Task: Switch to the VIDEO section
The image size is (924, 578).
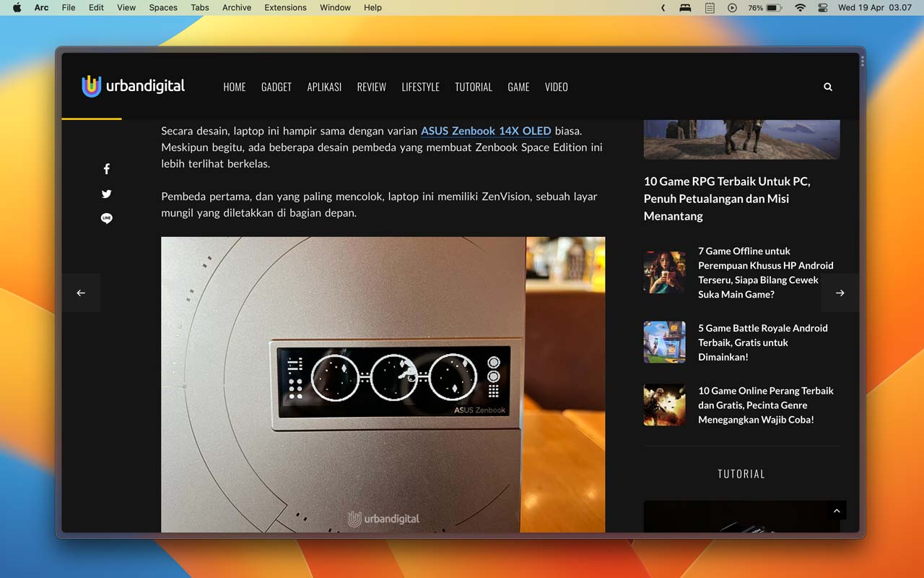Action: pyautogui.click(x=556, y=87)
